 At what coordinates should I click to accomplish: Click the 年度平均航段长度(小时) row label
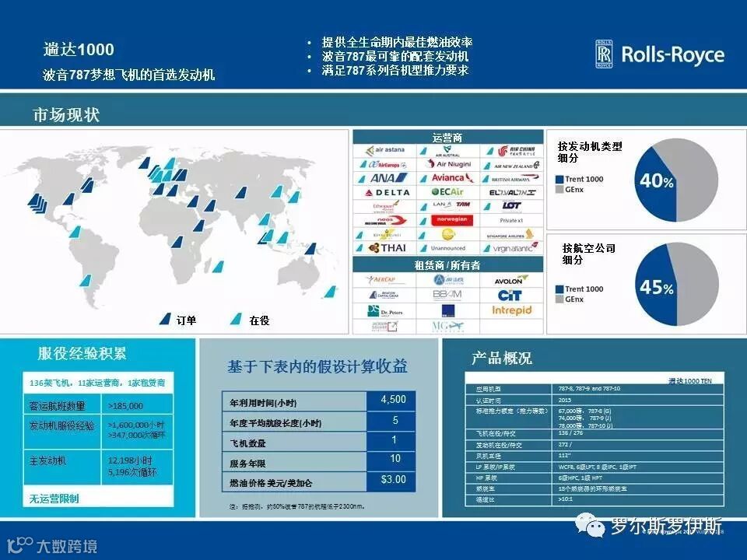(275, 423)
